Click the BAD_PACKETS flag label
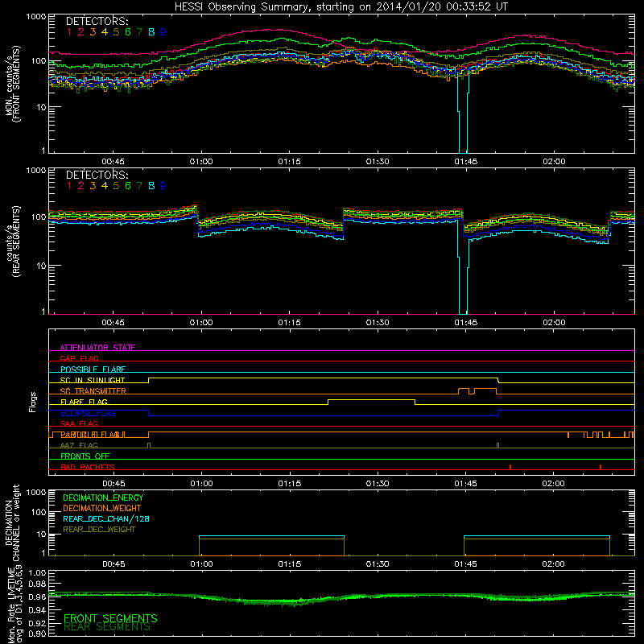The width and height of the screenshot is (644, 644). [88, 467]
